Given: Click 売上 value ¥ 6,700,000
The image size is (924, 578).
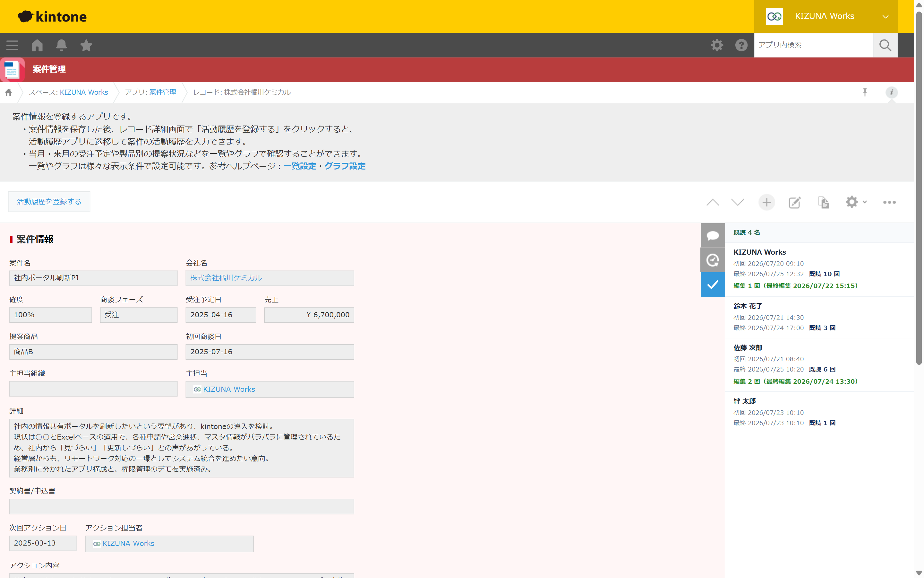Looking at the screenshot, I should click(x=309, y=315).
